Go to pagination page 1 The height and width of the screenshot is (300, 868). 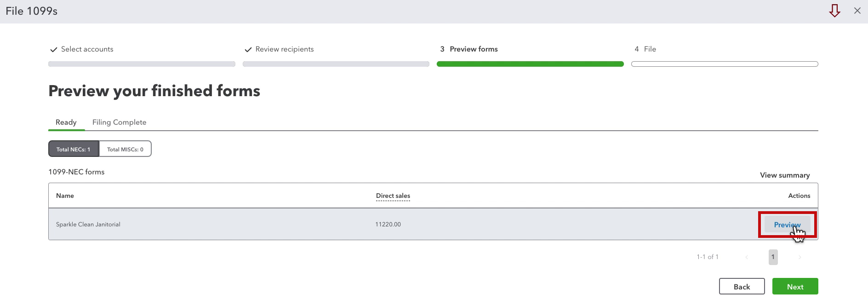pyautogui.click(x=773, y=257)
